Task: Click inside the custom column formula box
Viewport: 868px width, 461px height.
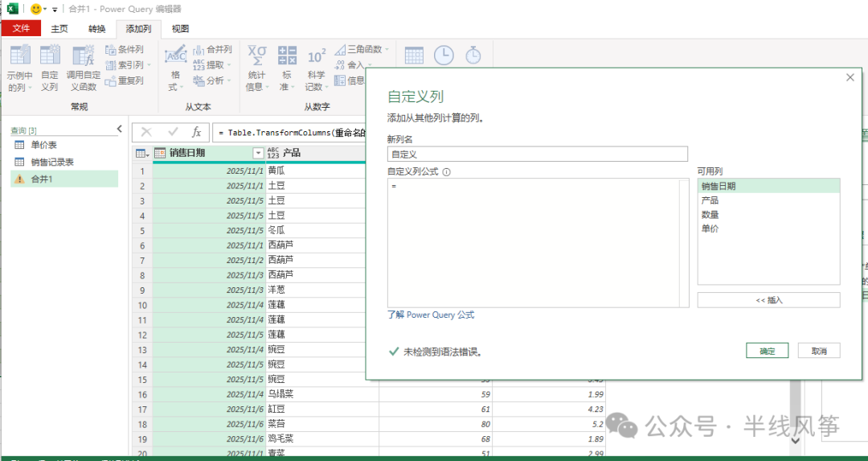Action: [533, 243]
